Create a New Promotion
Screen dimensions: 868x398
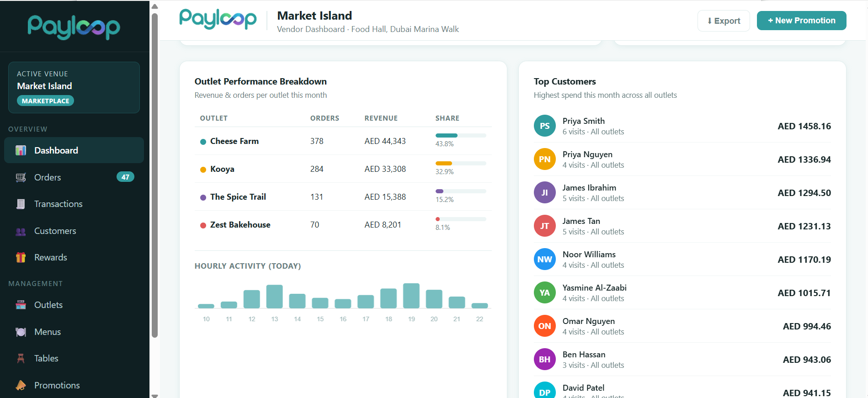click(801, 21)
